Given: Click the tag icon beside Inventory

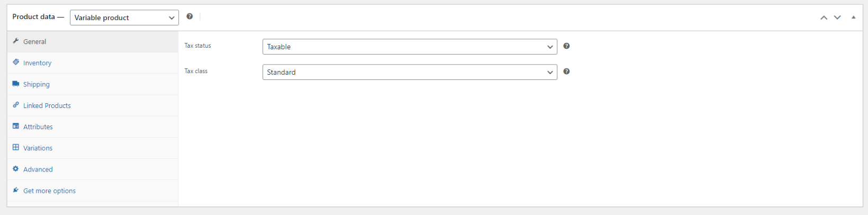Looking at the screenshot, I should point(16,62).
